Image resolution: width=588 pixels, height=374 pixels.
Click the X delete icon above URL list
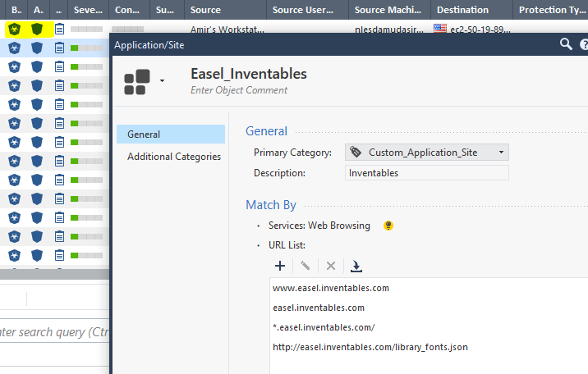(x=331, y=266)
